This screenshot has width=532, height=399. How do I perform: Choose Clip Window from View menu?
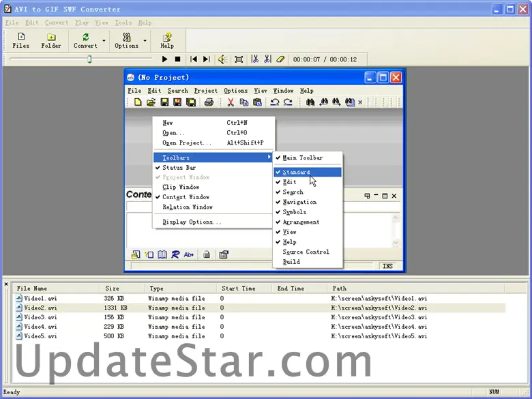pyautogui.click(x=213, y=188)
